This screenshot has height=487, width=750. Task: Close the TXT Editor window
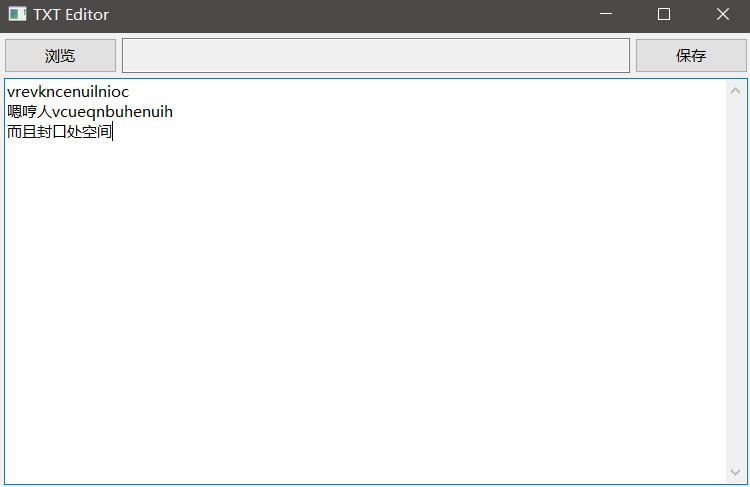(722, 14)
